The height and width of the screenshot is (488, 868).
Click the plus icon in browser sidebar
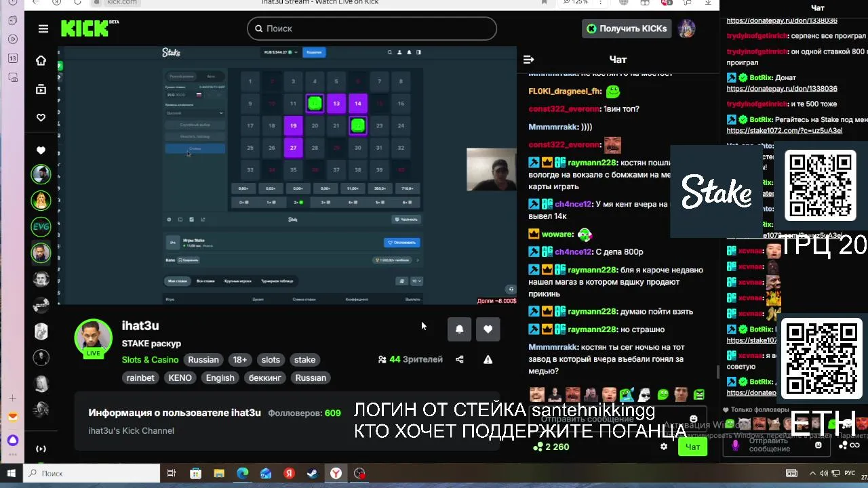(12, 398)
